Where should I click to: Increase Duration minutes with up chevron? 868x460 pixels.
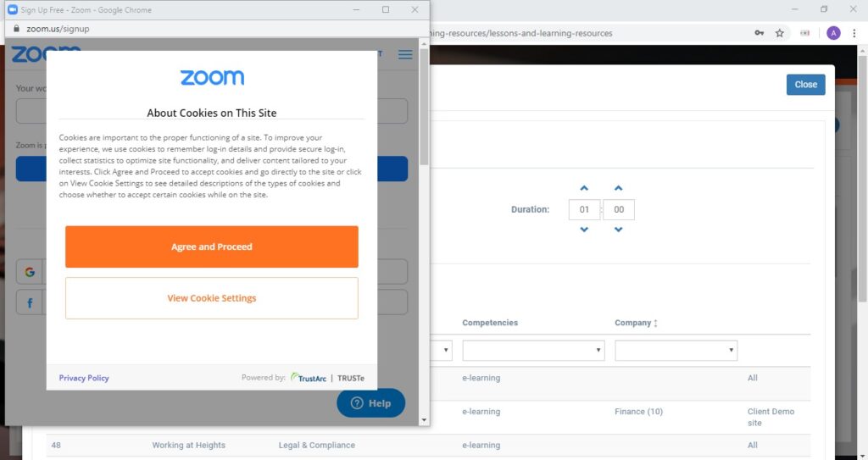618,188
